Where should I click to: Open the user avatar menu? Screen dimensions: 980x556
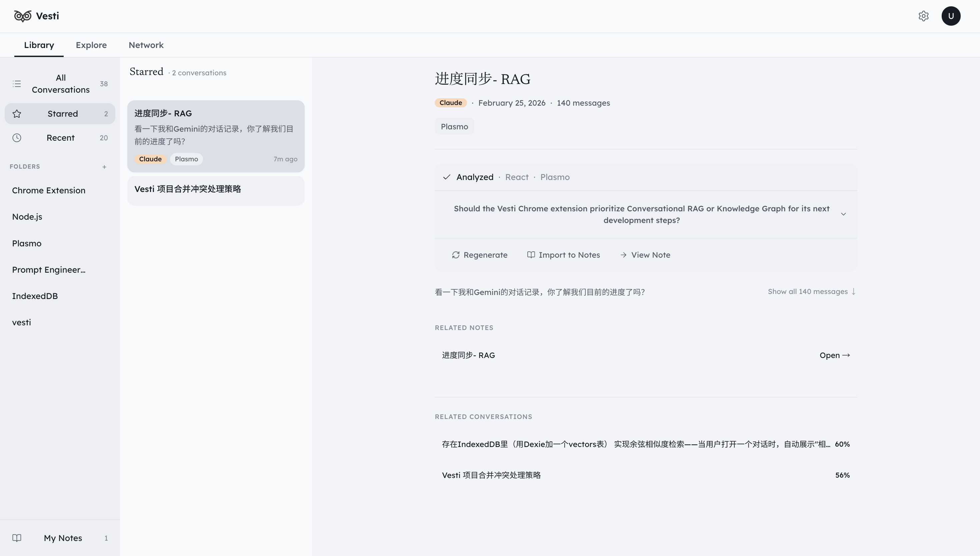(x=951, y=16)
